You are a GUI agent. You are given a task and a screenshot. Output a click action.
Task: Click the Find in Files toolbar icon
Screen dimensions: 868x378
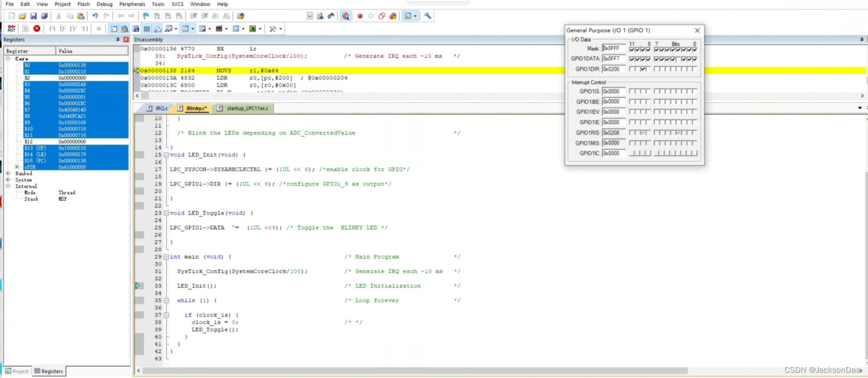click(240, 16)
